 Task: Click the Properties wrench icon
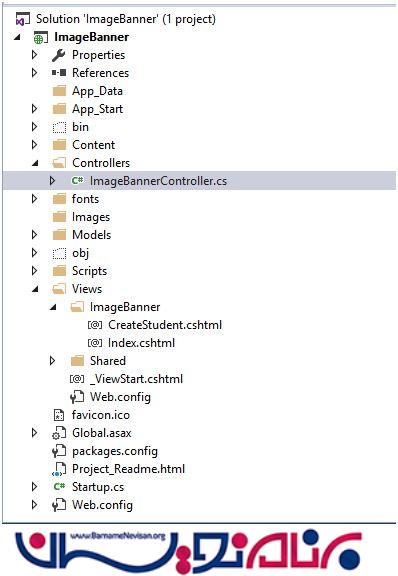[59, 55]
